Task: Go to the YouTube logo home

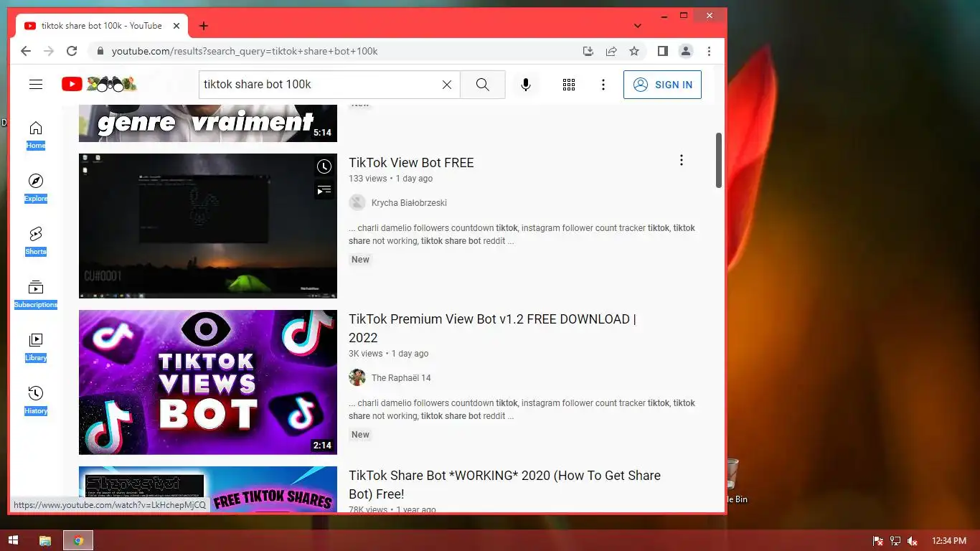Action: tap(99, 84)
